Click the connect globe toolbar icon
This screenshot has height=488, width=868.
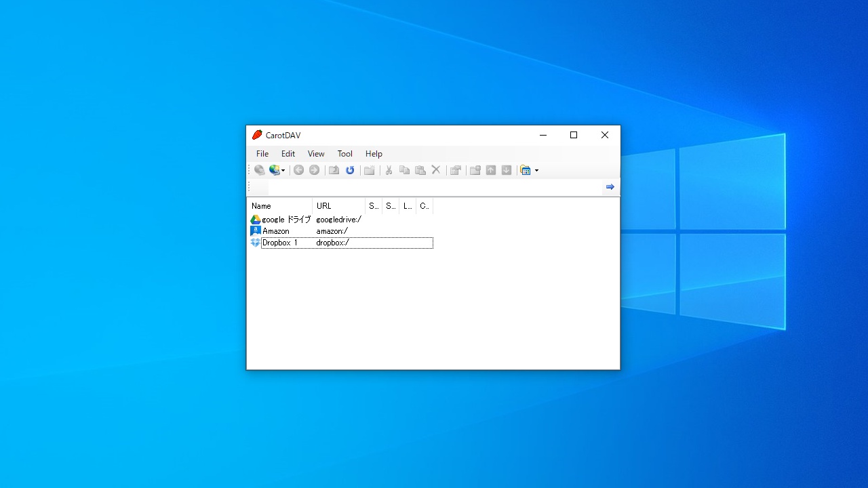[260, 170]
